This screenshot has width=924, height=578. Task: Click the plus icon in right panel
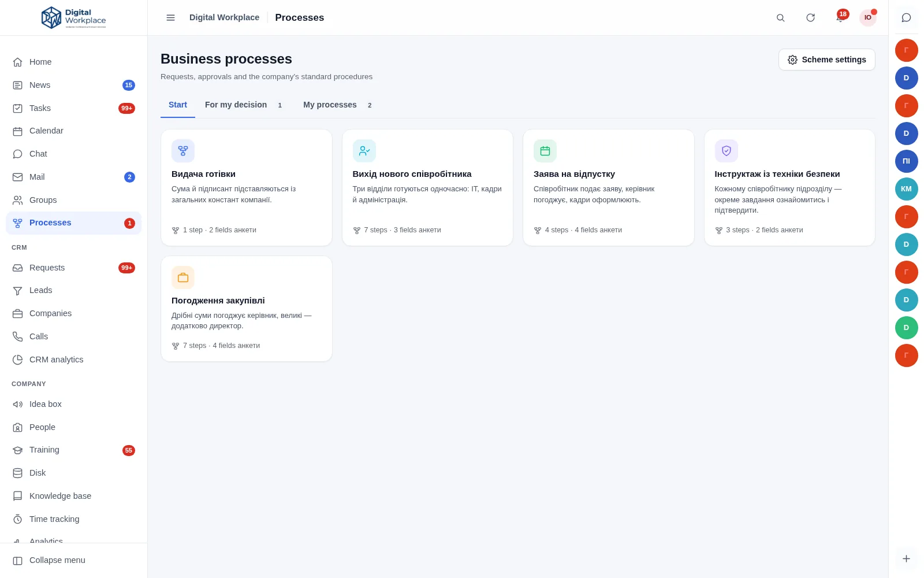click(x=906, y=558)
